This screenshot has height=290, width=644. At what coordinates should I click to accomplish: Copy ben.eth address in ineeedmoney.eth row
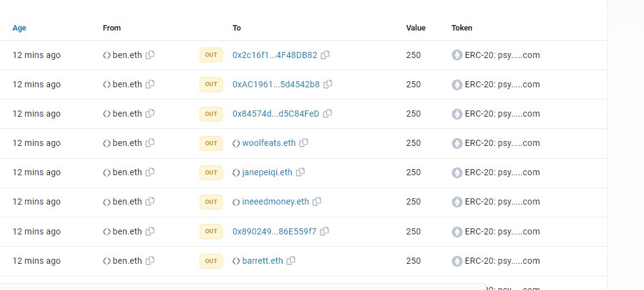coord(150,201)
